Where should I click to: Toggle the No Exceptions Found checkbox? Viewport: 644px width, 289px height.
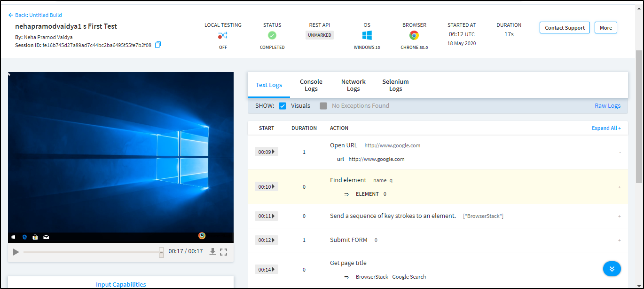tap(323, 106)
